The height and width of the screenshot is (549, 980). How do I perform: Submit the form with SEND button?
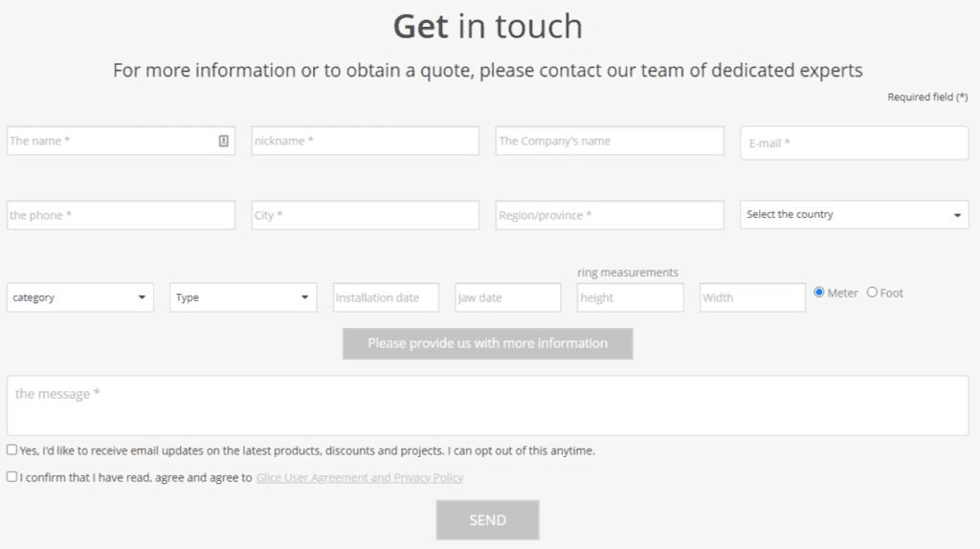(x=487, y=519)
